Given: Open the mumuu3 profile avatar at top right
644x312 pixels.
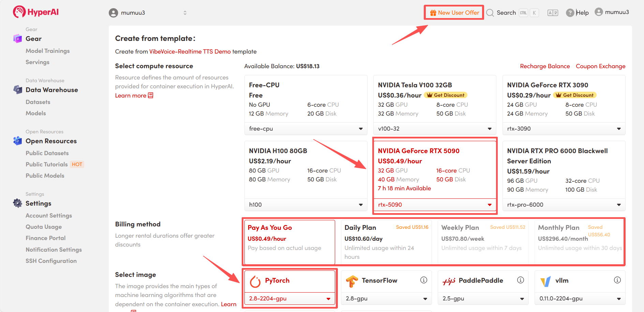Looking at the screenshot, I should 599,12.
